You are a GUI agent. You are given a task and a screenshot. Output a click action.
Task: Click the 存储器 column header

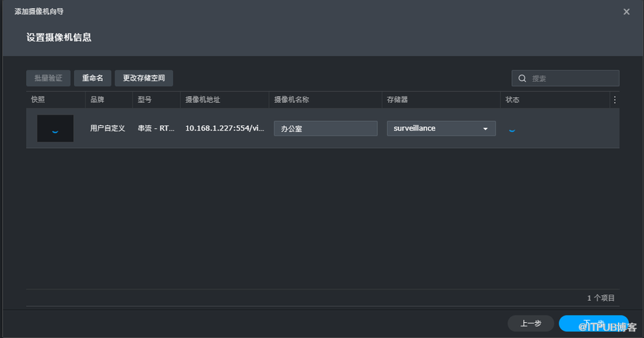398,100
